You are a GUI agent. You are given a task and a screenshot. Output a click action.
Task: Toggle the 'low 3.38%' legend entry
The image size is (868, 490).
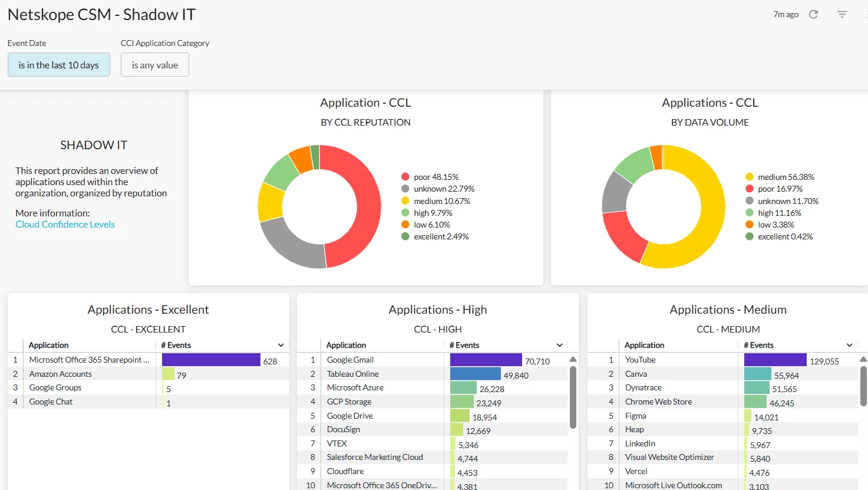pyautogui.click(x=770, y=225)
